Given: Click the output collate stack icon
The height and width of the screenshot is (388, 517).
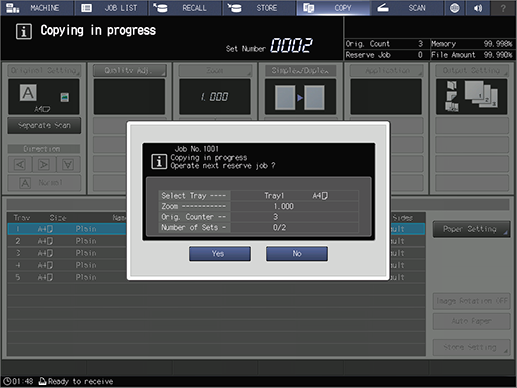Looking at the screenshot, I should click(481, 94).
